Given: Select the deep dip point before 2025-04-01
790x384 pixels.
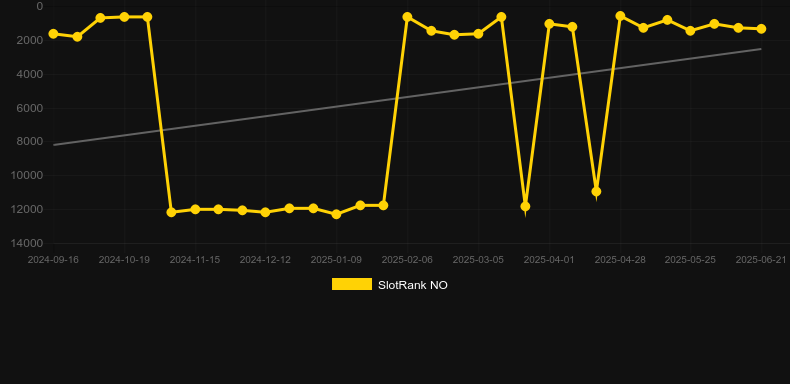Looking at the screenshot, I should pos(525,206).
